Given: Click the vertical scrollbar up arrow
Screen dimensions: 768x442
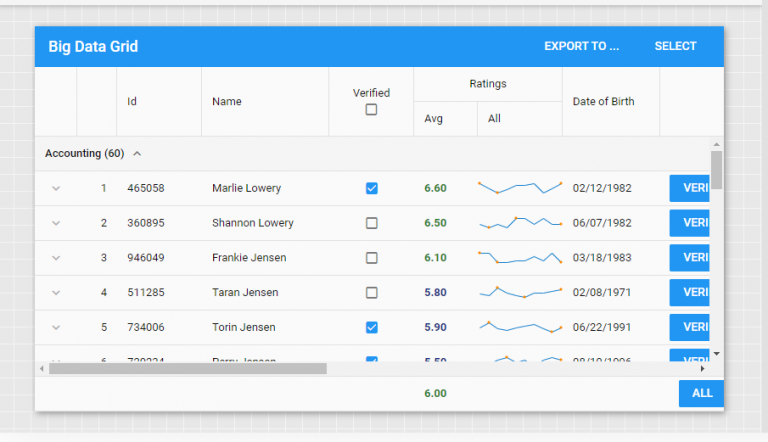Looking at the screenshot, I should 716,144.
